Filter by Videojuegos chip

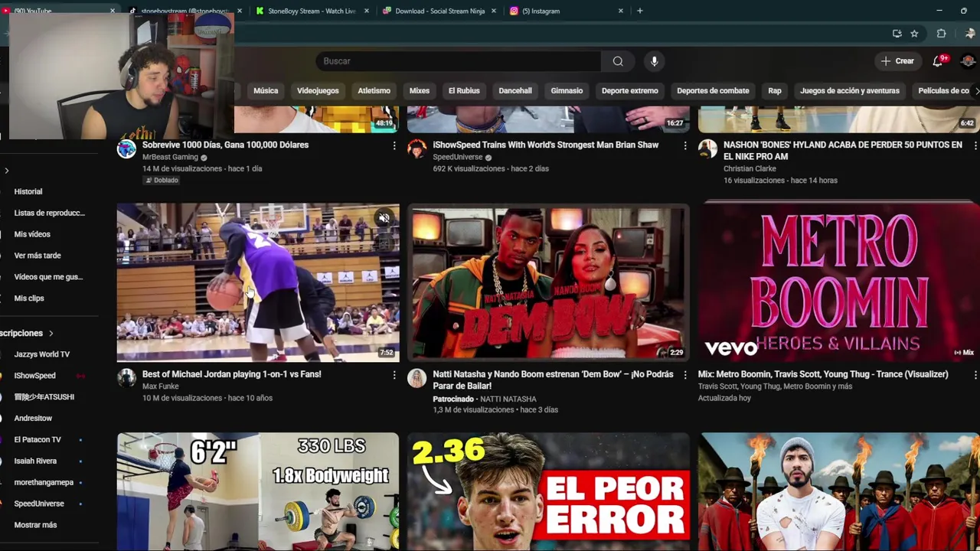tap(318, 90)
